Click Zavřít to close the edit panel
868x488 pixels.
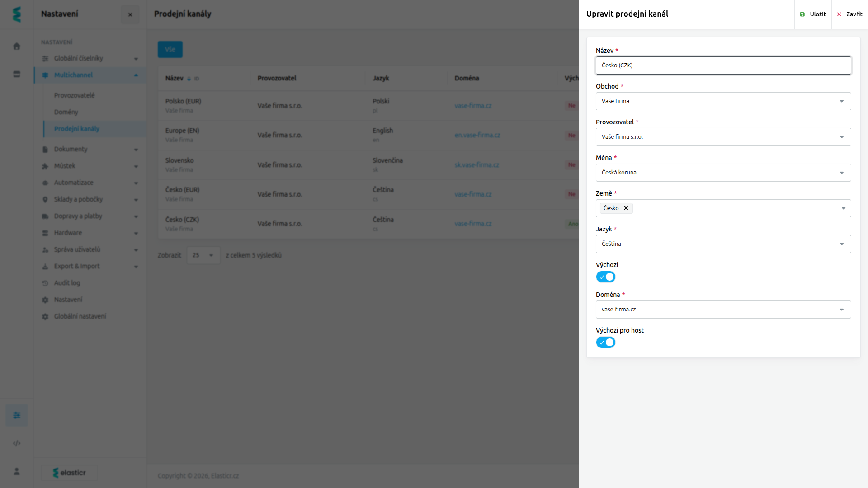coord(850,14)
